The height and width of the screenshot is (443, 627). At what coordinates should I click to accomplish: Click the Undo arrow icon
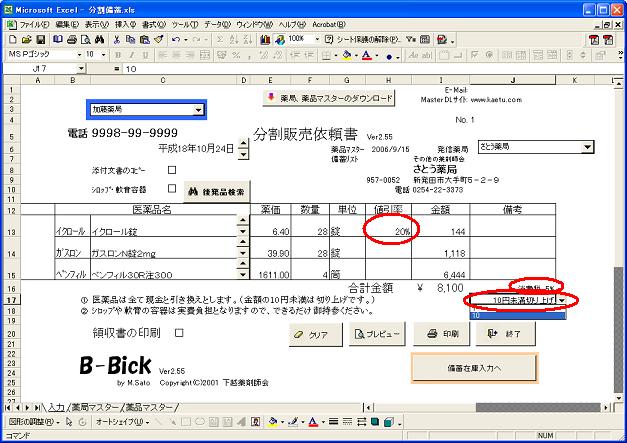[177, 39]
